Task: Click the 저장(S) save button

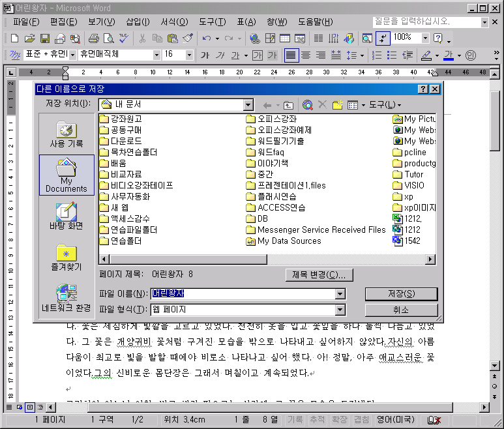Action: [402, 294]
